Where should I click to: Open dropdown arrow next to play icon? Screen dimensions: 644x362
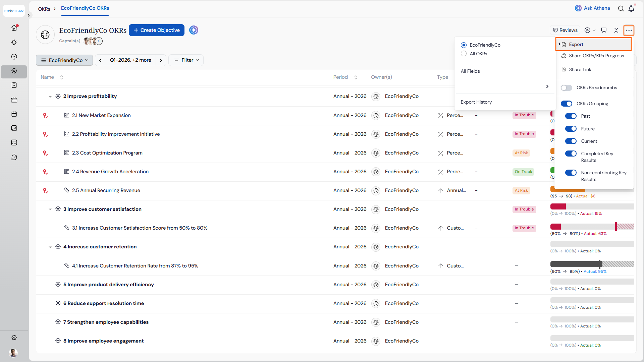pyautogui.click(x=594, y=31)
